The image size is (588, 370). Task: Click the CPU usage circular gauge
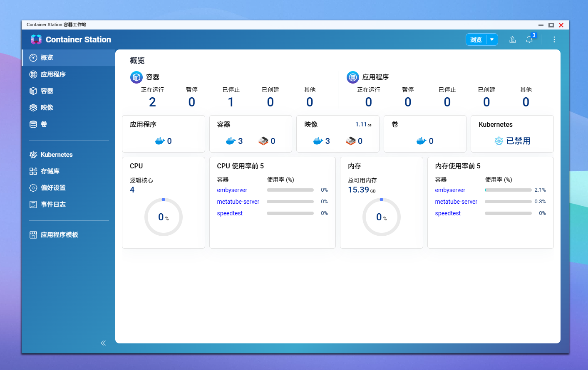click(x=164, y=217)
